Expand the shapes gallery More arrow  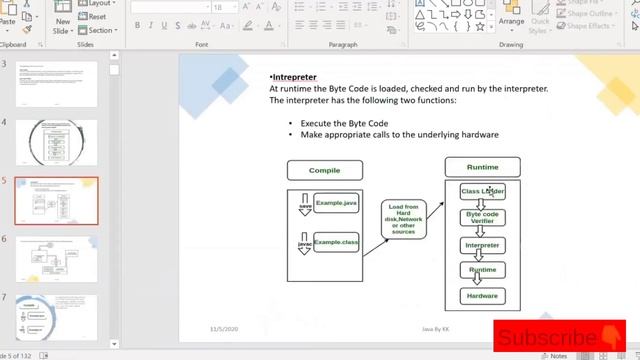pyautogui.click(x=491, y=27)
